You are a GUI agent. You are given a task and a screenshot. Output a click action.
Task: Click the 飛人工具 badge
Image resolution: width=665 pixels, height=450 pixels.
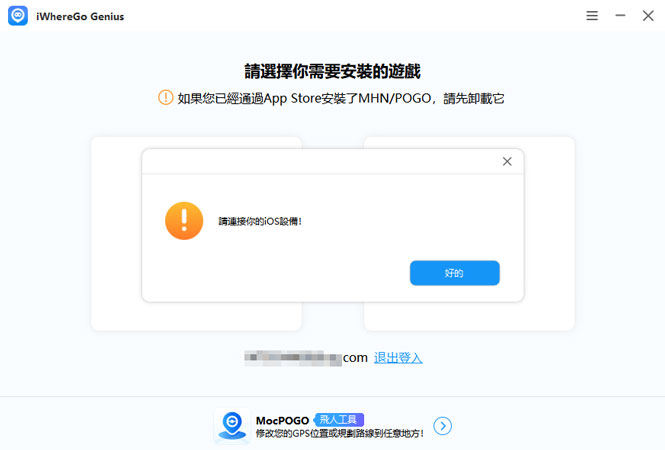[x=338, y=420]
